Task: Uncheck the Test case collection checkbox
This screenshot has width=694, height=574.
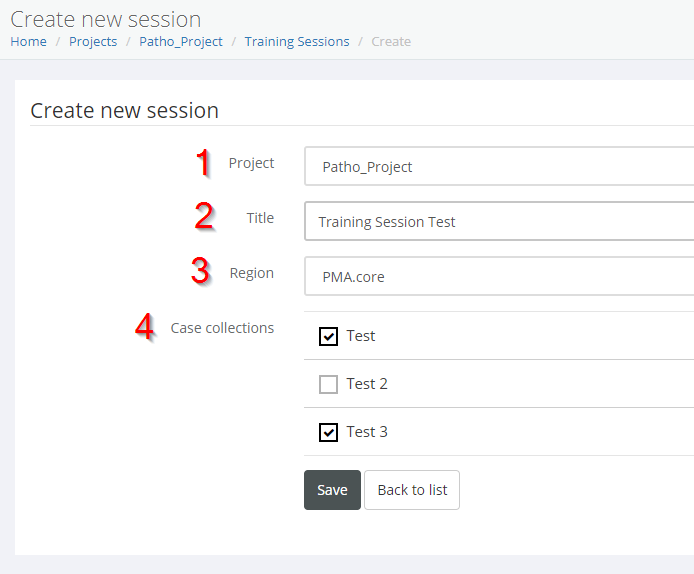Action: tap(328, 336)
